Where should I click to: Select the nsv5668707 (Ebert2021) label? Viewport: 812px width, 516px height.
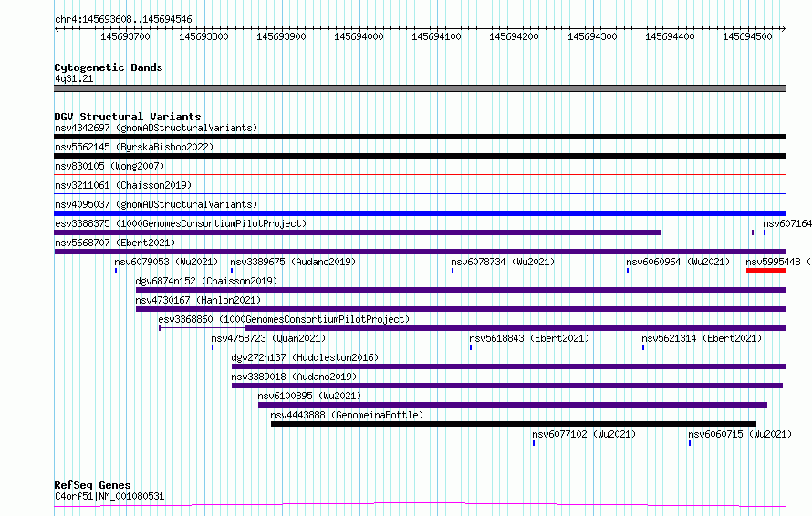pos(115,243)
